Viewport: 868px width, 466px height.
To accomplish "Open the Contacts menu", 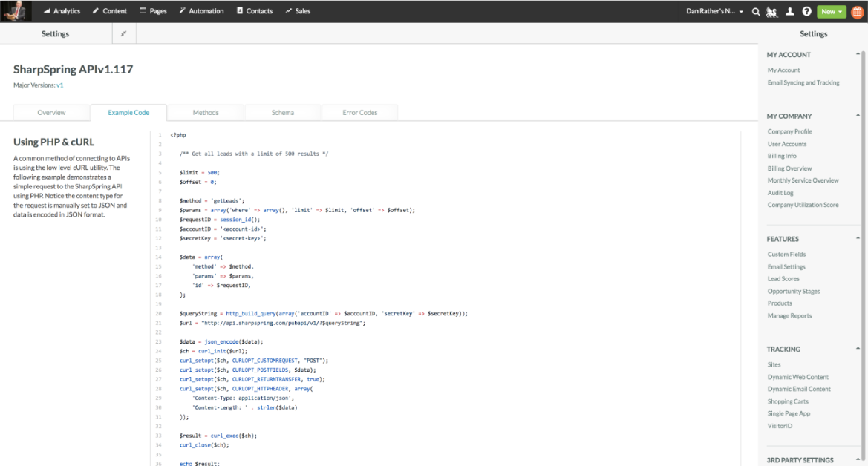I will pos(254,11).
